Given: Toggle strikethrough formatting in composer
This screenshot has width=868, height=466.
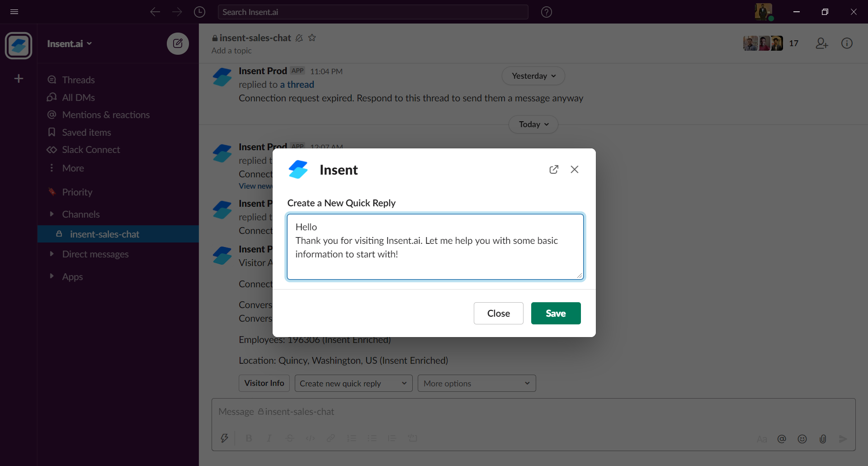Looking at the screenshot, I should click(x=290, y=438).
